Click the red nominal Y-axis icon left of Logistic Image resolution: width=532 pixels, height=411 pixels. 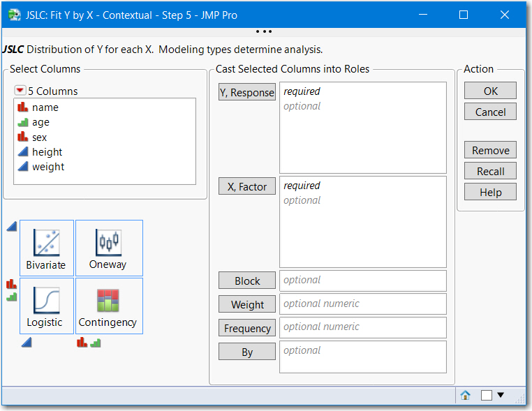pos(12,284)
